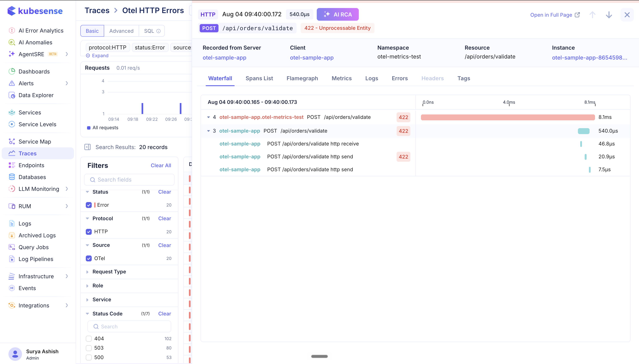Click the 8.1ms red span bar

[x=508, y=117]
